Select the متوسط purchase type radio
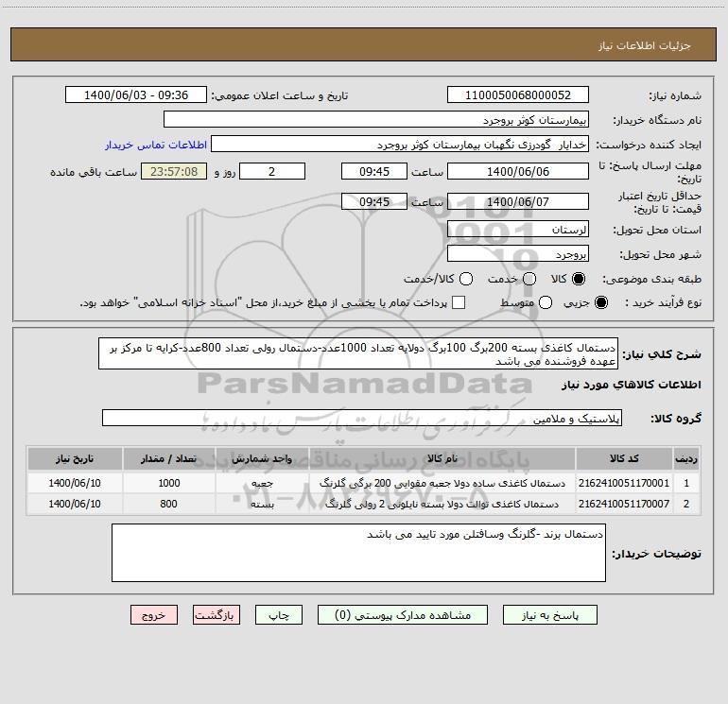728x704 pixels. [x=546, y=302]
